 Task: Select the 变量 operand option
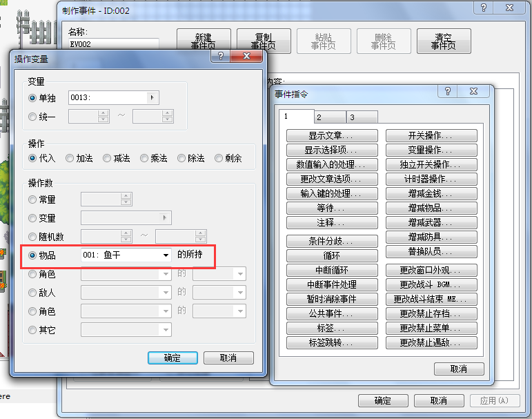32,218
